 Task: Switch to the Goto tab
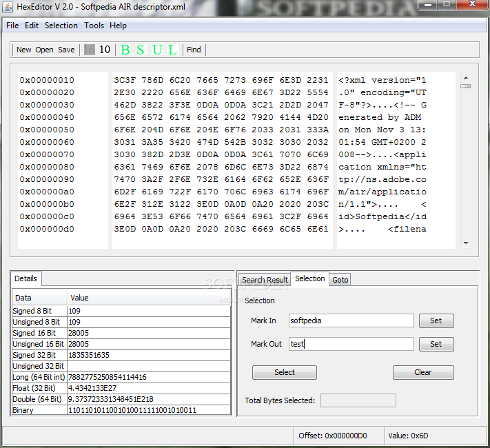click(x=340, y=280)
